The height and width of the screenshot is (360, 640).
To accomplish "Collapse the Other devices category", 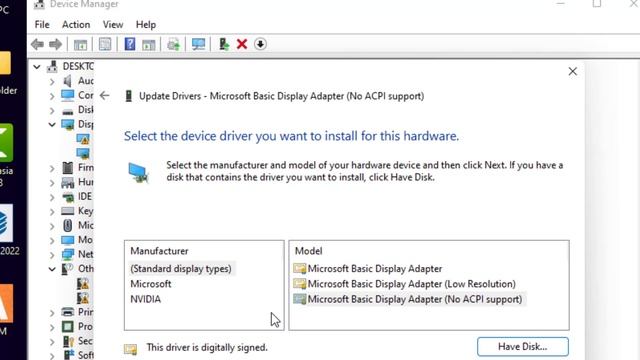I will [x=52, y=269].
